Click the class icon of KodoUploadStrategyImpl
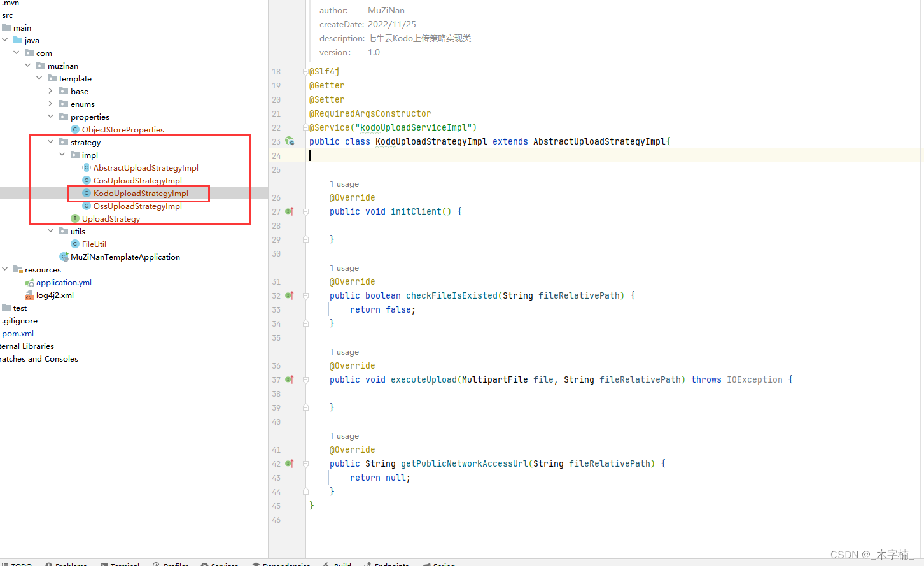 tap(87, 193)
